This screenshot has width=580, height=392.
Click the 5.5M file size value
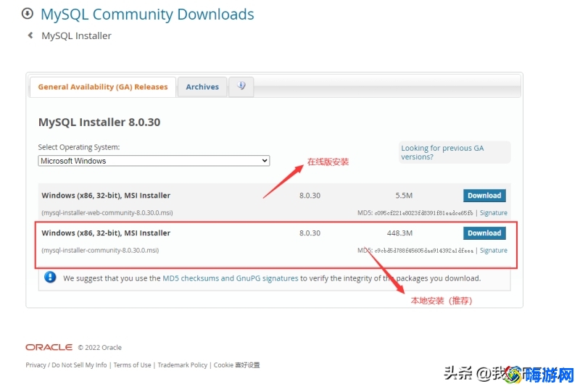(404, 196)
